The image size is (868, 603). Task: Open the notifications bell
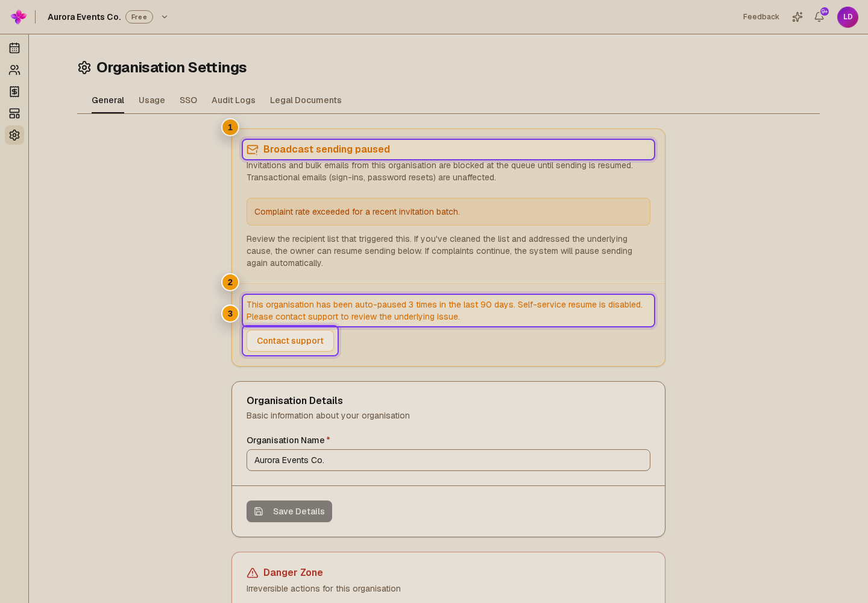819,17
